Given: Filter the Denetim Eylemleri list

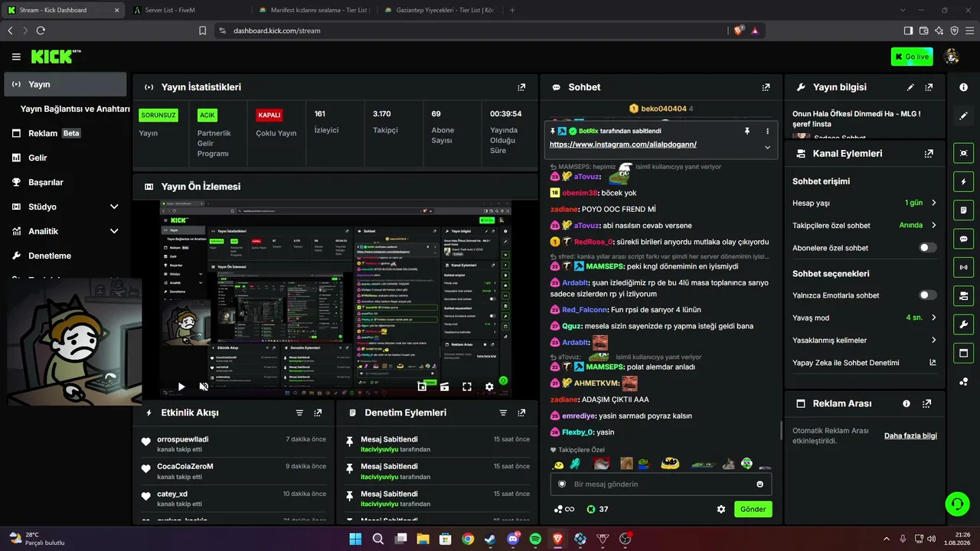Looking at the screenshot, I should coord(503,412).
